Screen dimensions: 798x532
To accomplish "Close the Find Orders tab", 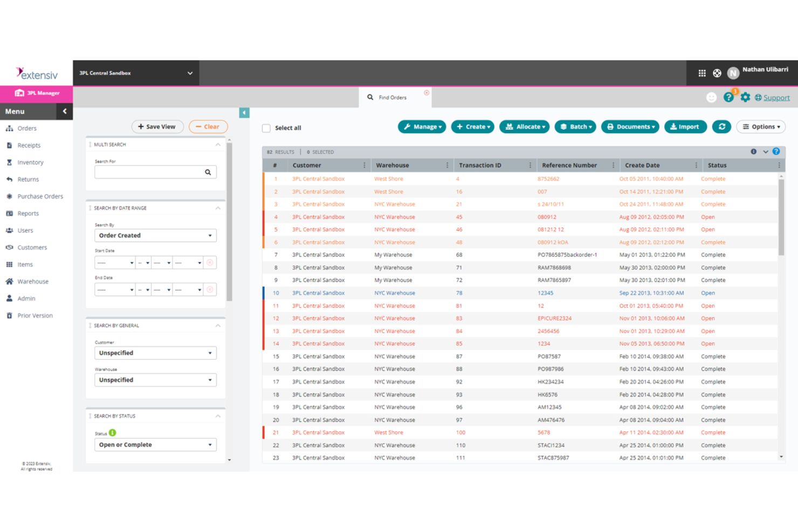I will [426, 93].
